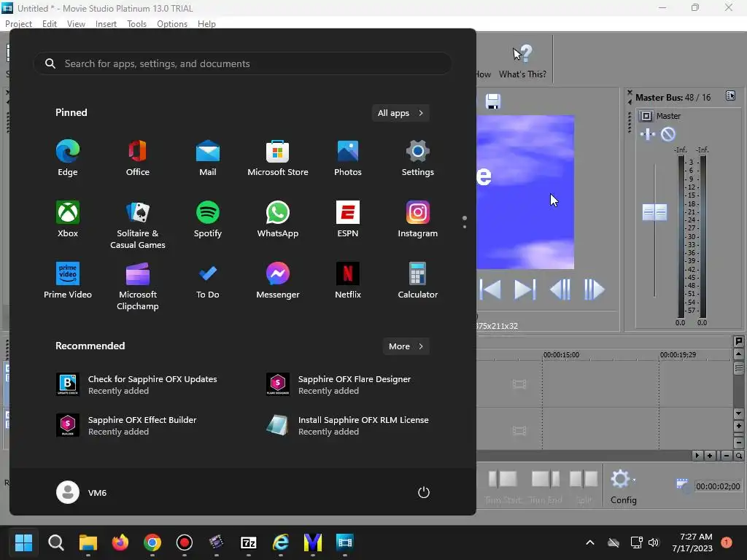Click the Start menu search field
The width and height of the screenshot is (747, 560).
click(242, 63)
